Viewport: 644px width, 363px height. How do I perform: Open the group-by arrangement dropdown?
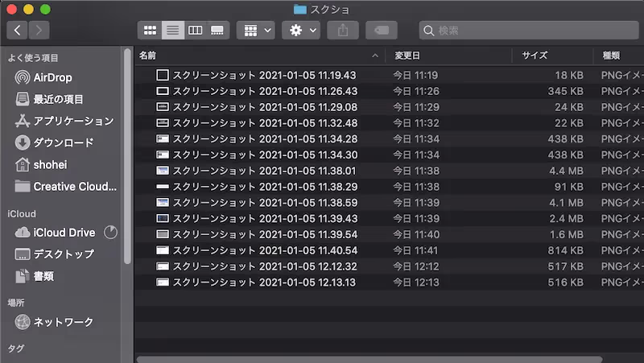(x=256, y=31)
